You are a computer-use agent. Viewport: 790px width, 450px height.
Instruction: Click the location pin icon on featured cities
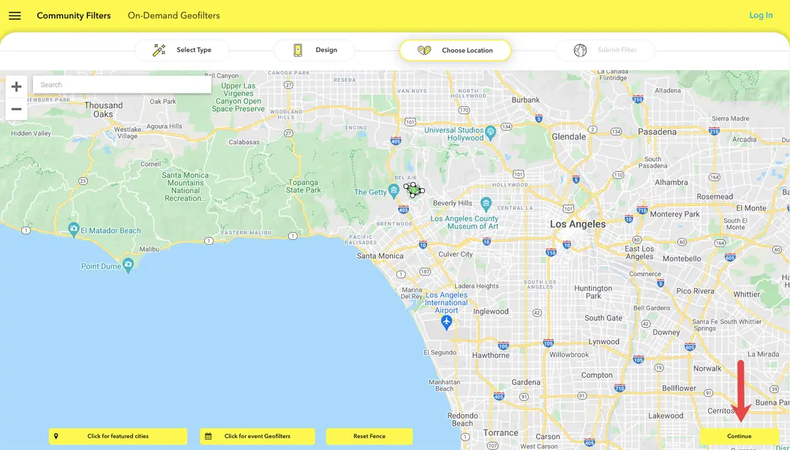(x=56, y=436)
